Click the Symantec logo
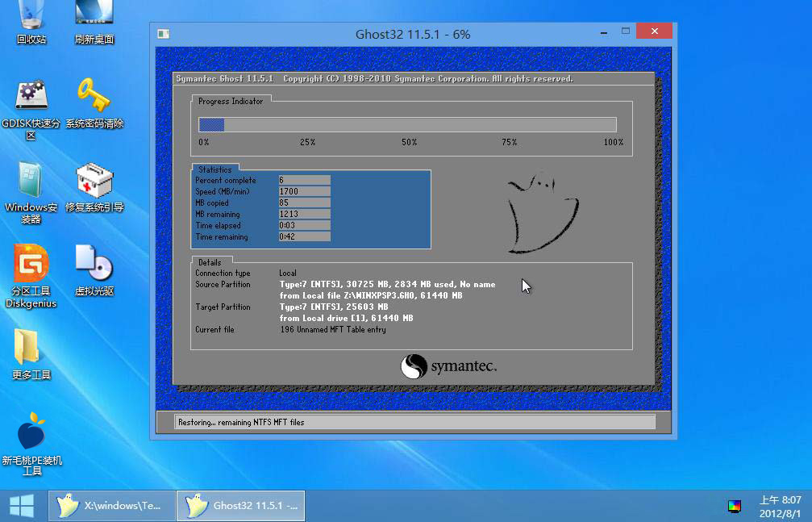Screen dimensions: 812x522 click(448, 366)
